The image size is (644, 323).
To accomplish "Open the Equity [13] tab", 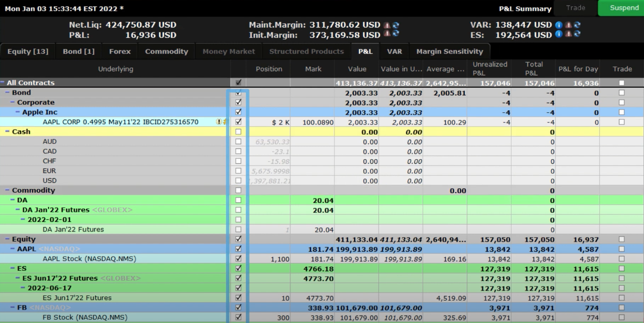I will tap(27, 52).
